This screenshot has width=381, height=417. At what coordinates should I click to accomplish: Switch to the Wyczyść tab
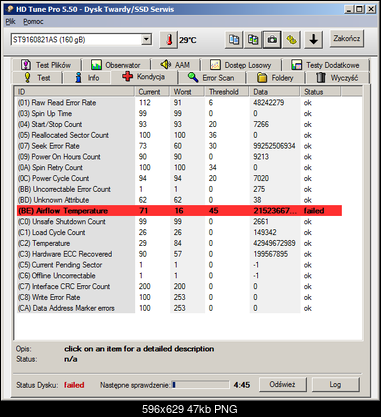tap(337, 78)
